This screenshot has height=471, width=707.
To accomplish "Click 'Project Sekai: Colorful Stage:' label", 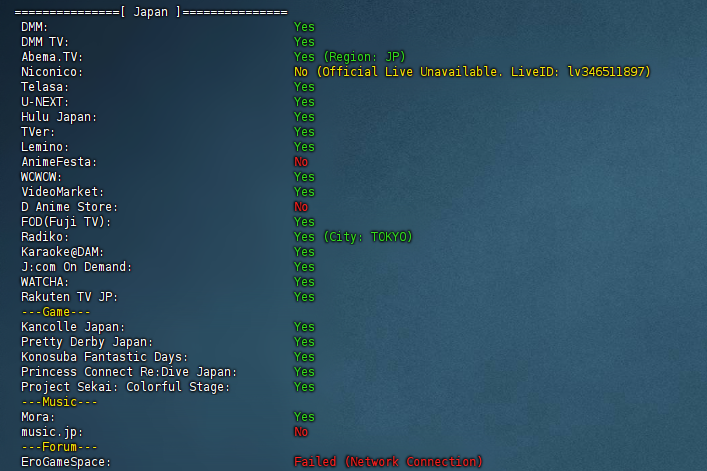I will click(x=125, y=387).
